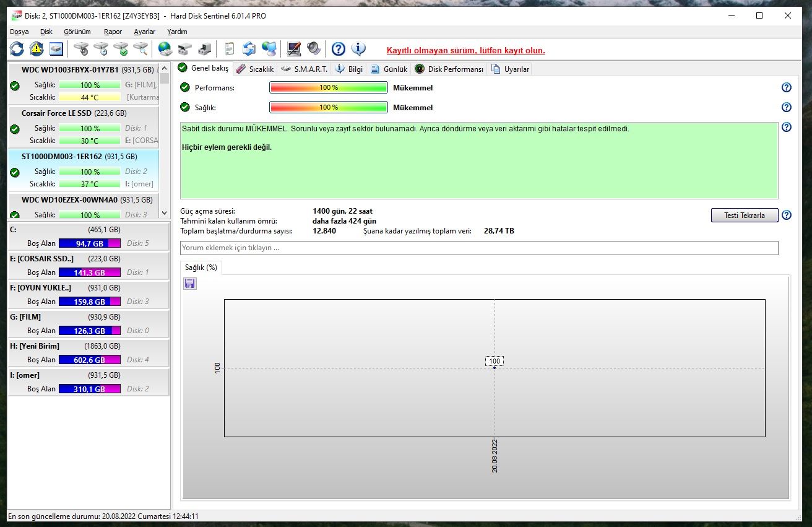
Task: Click the disk with green checkmark icon
Action: pos(121,49)
